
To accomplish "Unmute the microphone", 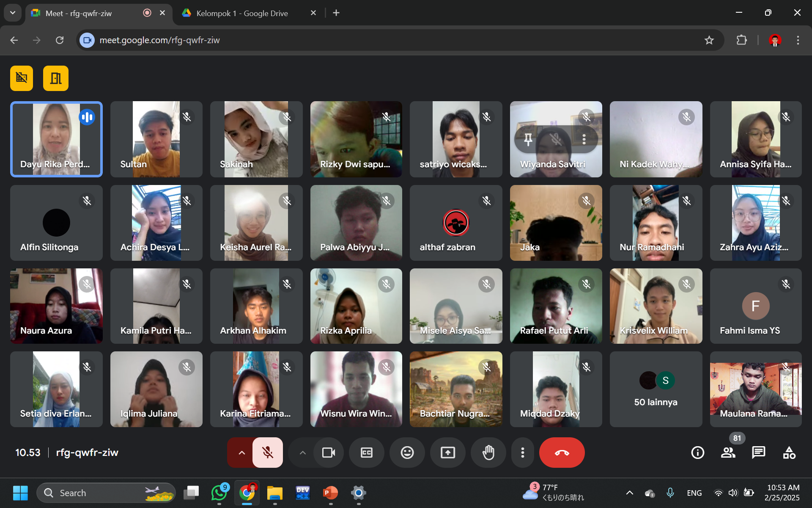I will click(267, 453).
